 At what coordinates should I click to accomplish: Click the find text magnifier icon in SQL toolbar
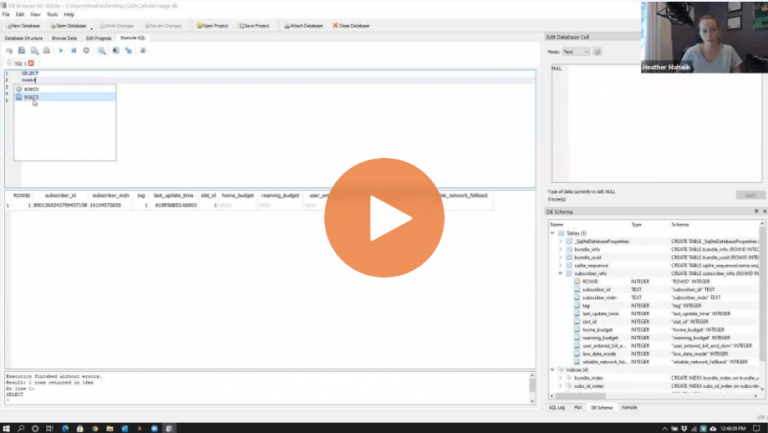tap(101, 50)
